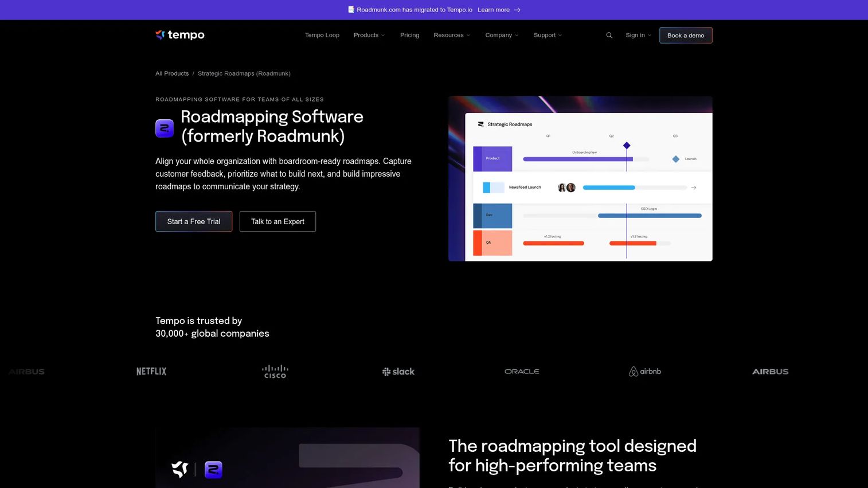
Task: Click the Netflix logo
Action: (151, 372)
